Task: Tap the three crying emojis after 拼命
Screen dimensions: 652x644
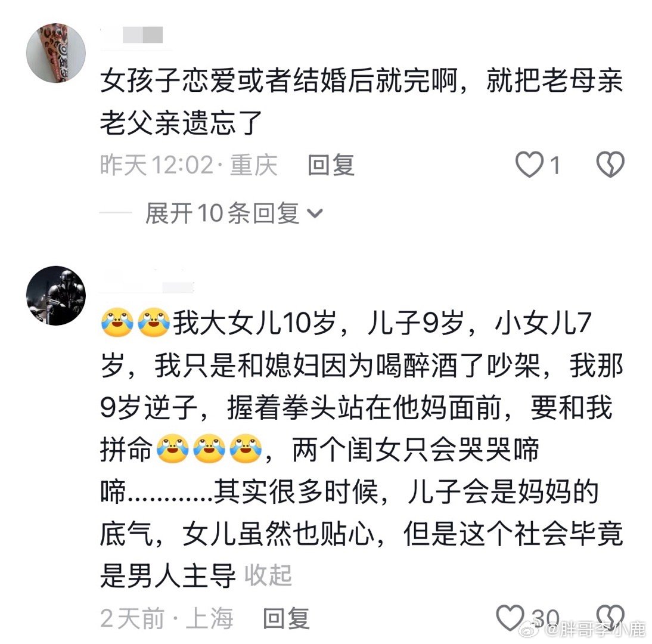Action: click(209, 449)
